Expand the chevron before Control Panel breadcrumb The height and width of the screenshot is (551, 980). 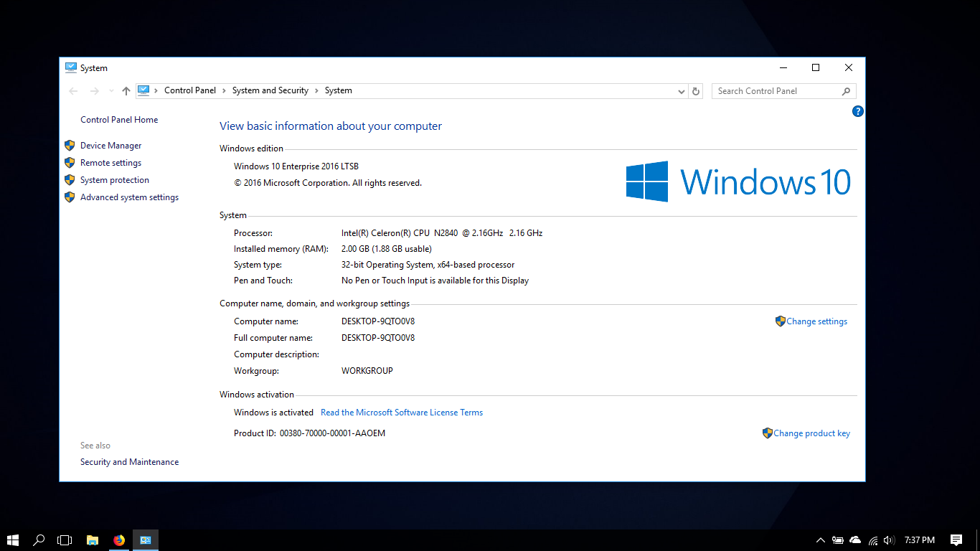coord(156,90)
